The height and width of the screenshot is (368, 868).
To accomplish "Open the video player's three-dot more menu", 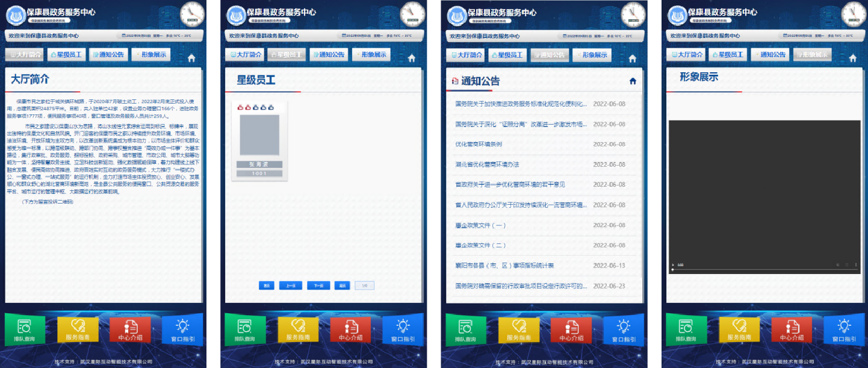I will [x=855, y=265].
